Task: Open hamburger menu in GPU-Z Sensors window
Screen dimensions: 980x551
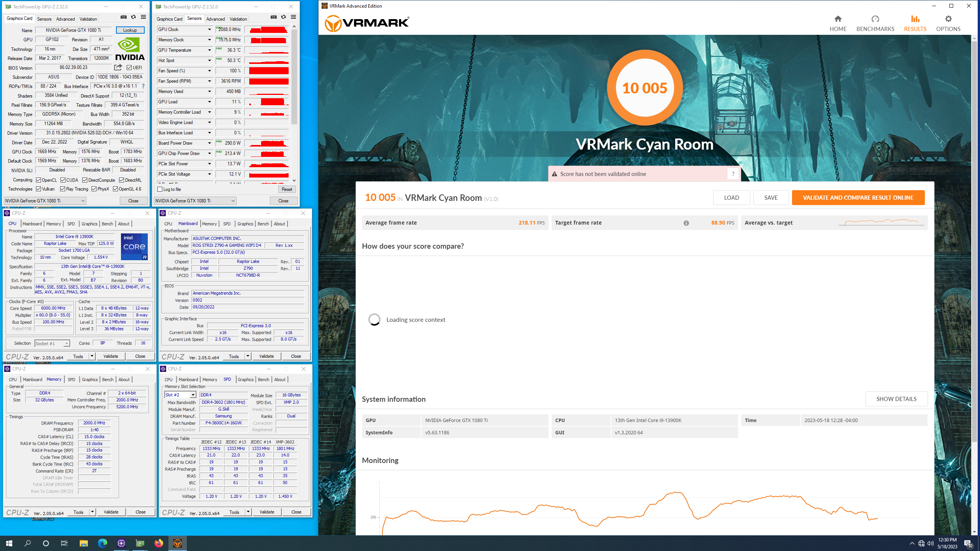Action: click(x=293, y=17)
